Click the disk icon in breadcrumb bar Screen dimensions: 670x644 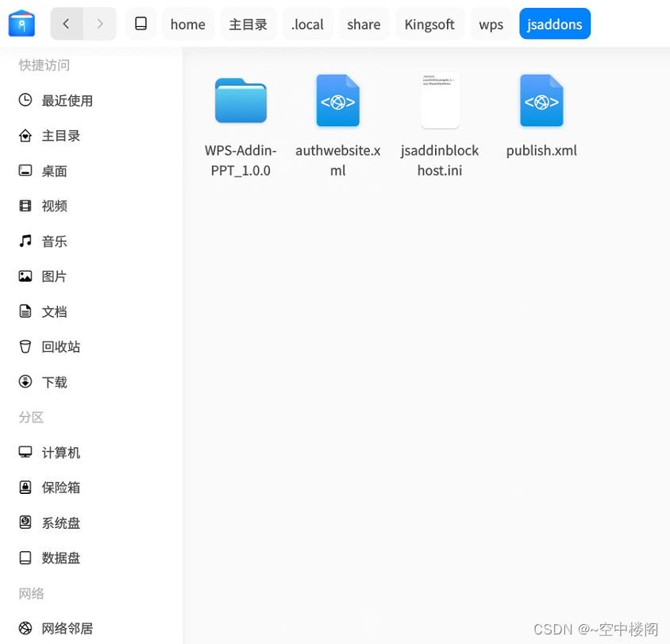141,24
